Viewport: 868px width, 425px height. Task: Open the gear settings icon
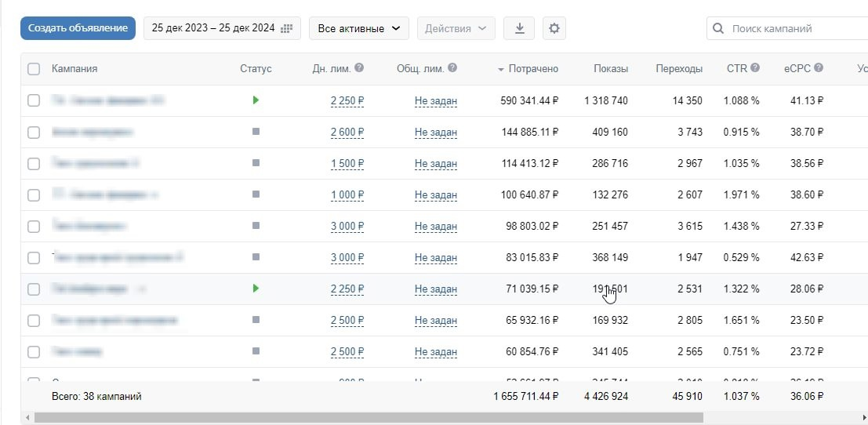click(554, 28)
